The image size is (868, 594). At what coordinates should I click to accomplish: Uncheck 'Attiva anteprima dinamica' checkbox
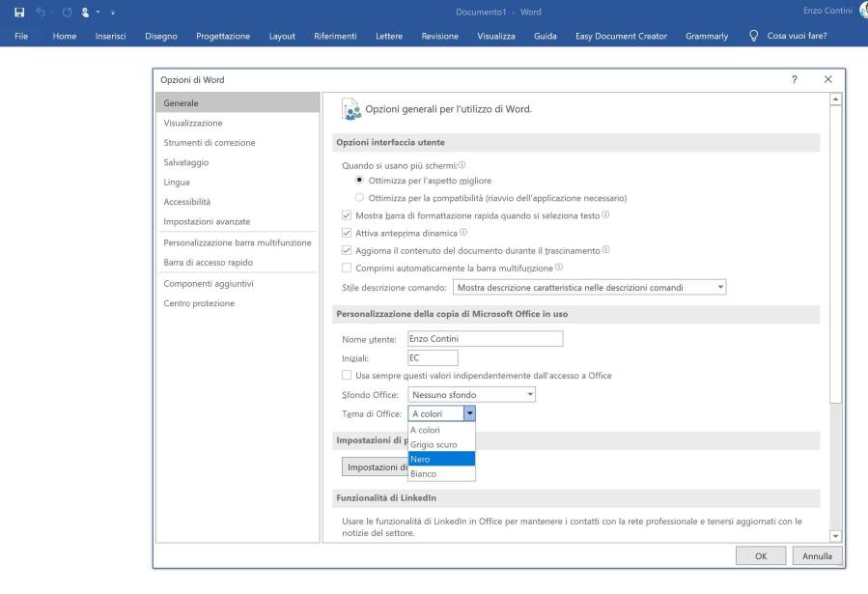(347, 233)
